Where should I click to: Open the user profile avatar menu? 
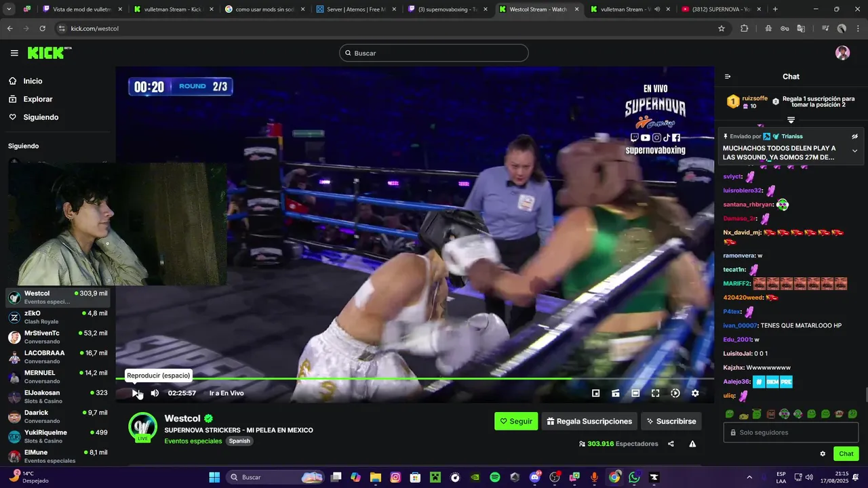[842, 53]
